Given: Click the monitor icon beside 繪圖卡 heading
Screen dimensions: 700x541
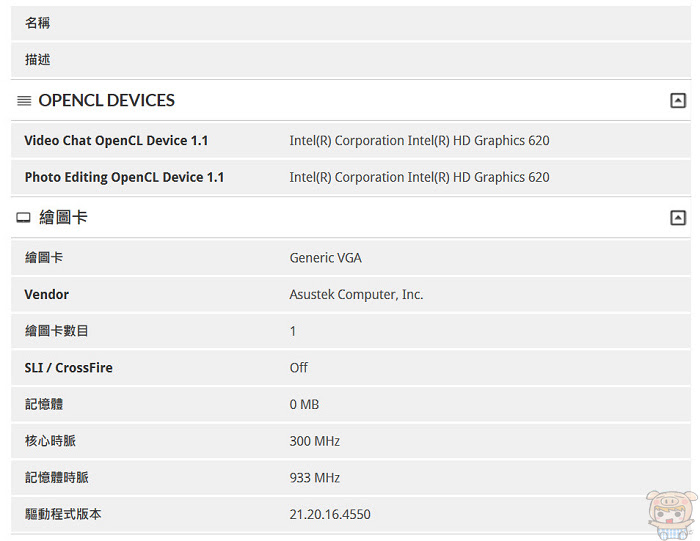Looking at the screenshot, I should (24, 218).
